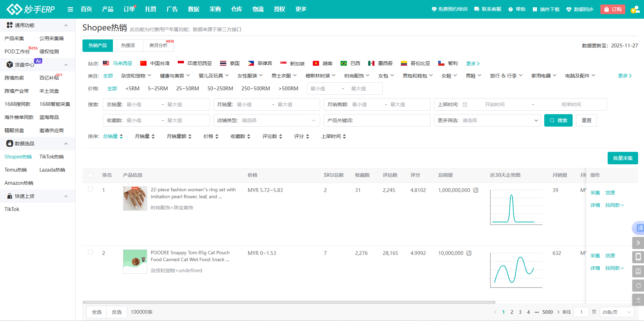Image resolution: width=644 pixels, height=321 pixels.
Task: Open the translate floating widget
Action: [639, 228]
